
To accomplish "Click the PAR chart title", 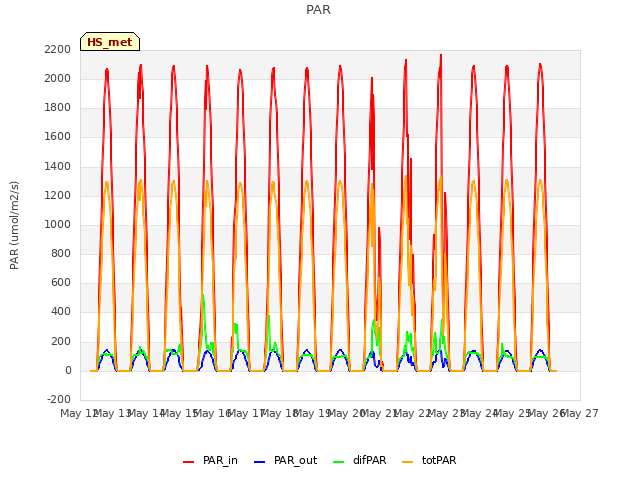I will point(318,10).
